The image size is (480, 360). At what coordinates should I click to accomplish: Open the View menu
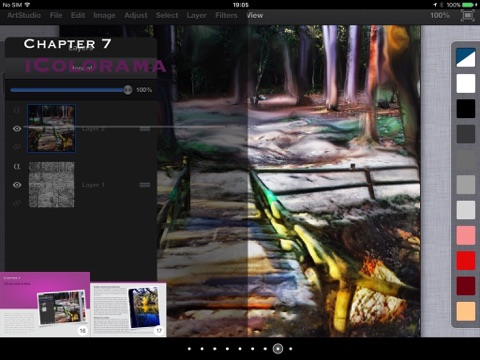pos(255,15)
